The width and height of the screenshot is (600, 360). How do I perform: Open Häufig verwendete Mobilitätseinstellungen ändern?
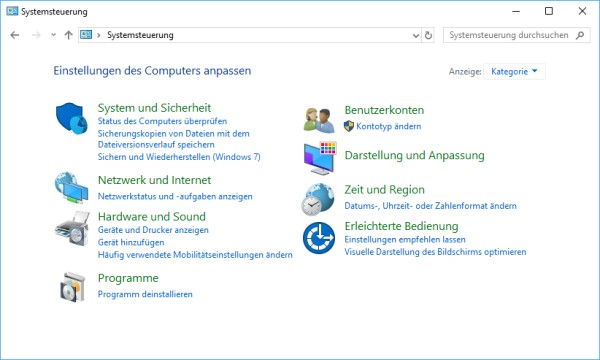(x=195, y=255)
